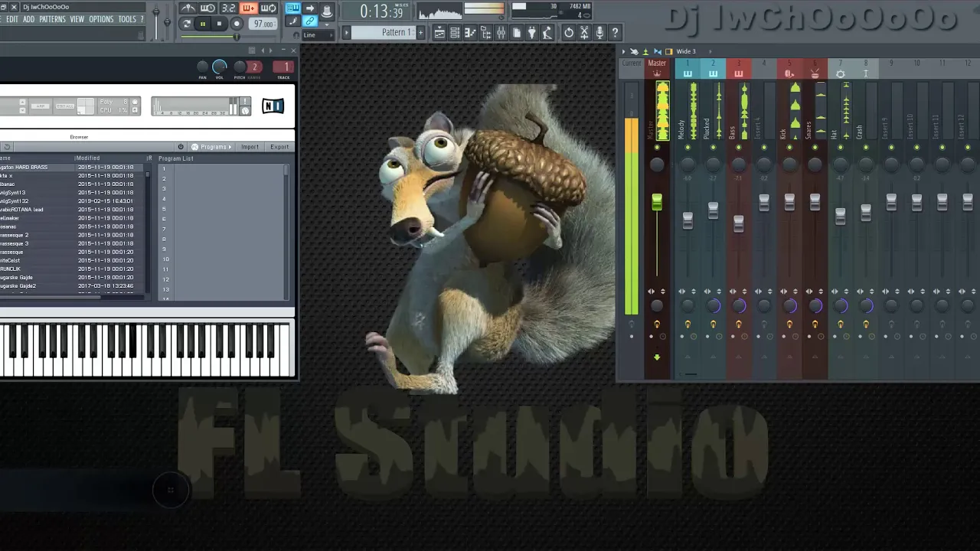Toggle the metronome icon
The image size is (980, 551).
click(x=188, y=8)
